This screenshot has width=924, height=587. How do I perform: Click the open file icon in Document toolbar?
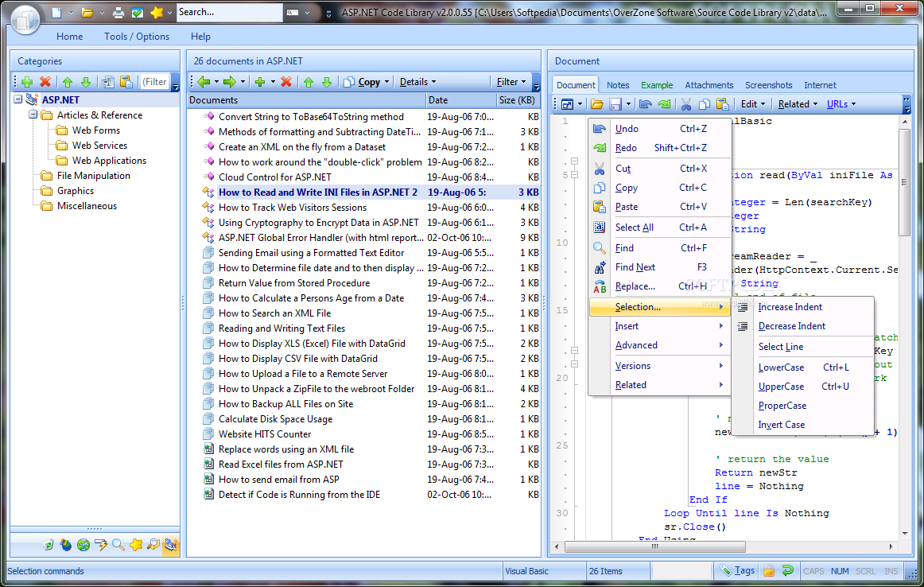597,104
